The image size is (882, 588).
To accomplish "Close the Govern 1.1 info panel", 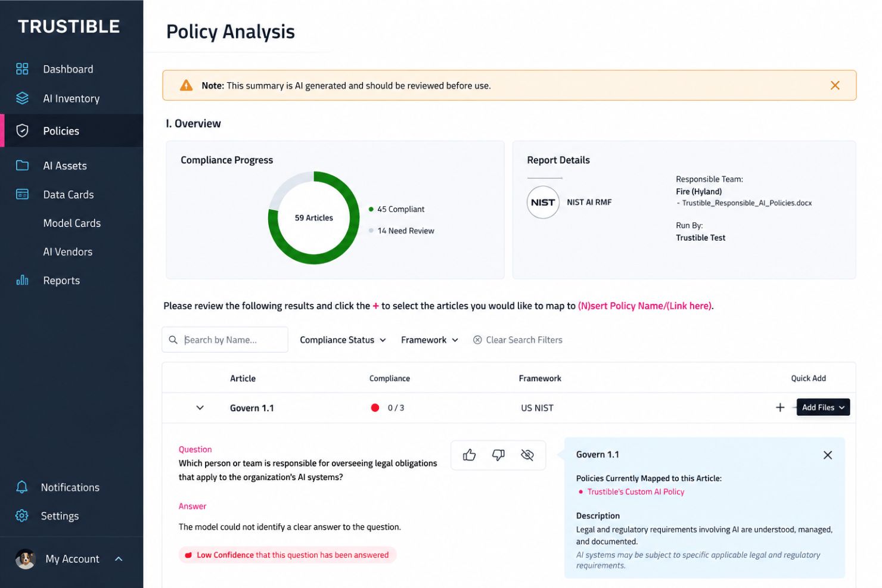I will coord(828,455).
